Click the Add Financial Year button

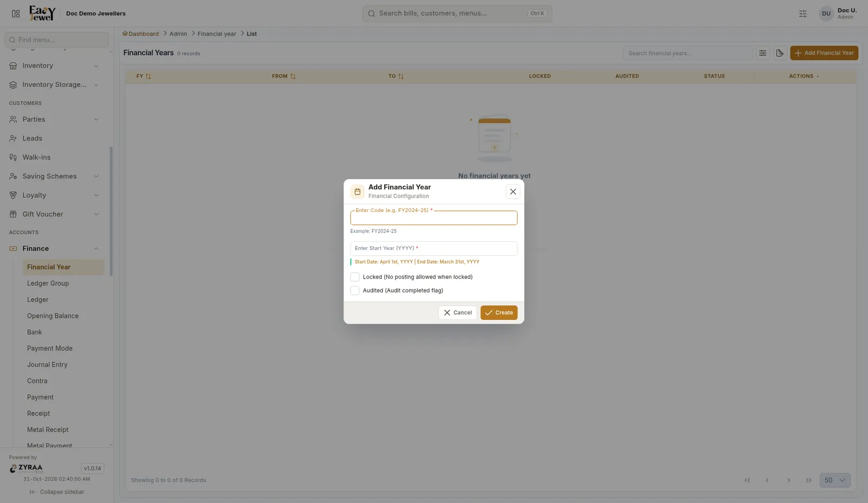coord(824,53)
